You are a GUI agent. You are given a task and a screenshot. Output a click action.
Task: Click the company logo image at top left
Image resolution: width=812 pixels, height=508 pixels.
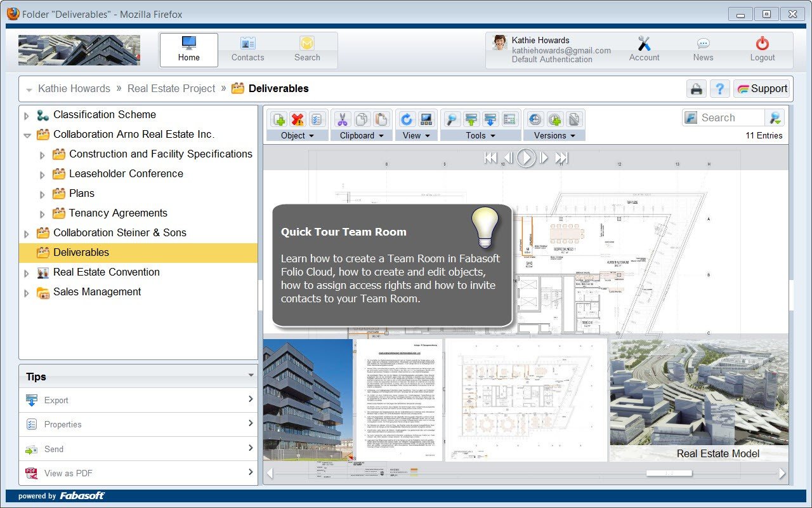click(x=79, y=50)
